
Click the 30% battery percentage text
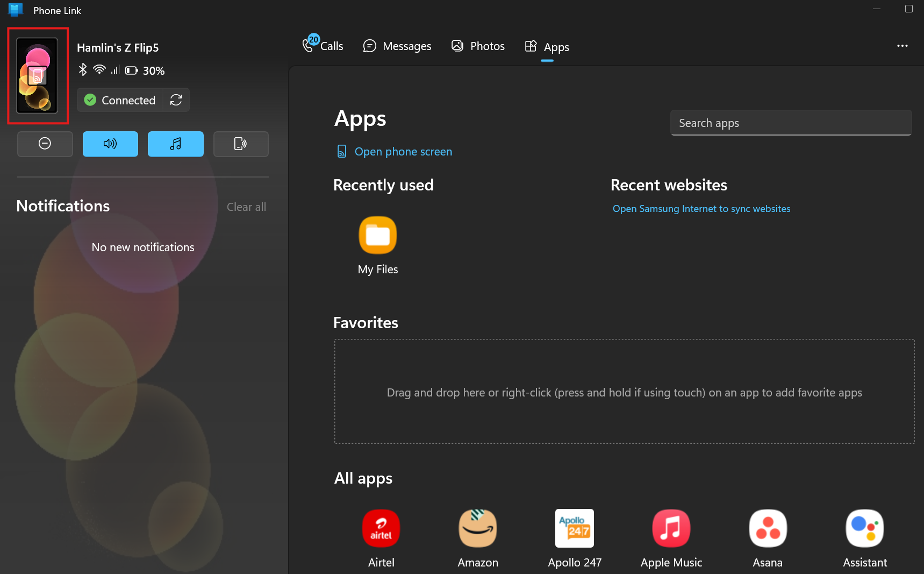[154, 70]
